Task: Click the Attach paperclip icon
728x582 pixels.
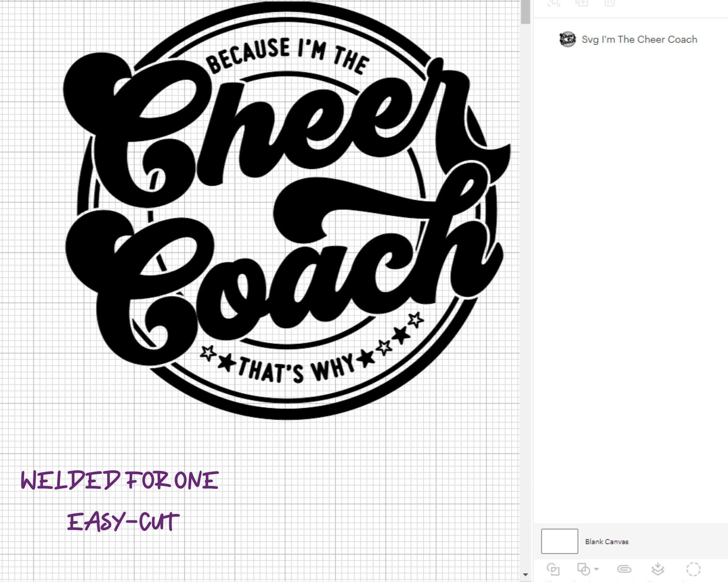Action: (624, 569)
